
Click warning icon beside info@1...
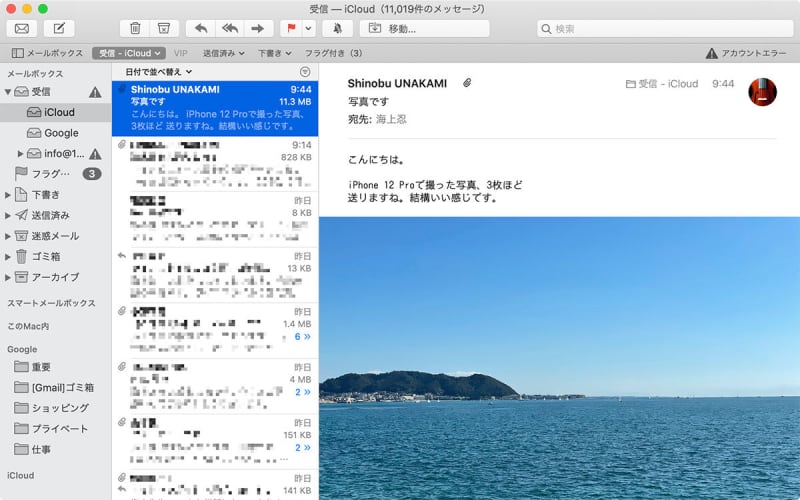[95, 154]
